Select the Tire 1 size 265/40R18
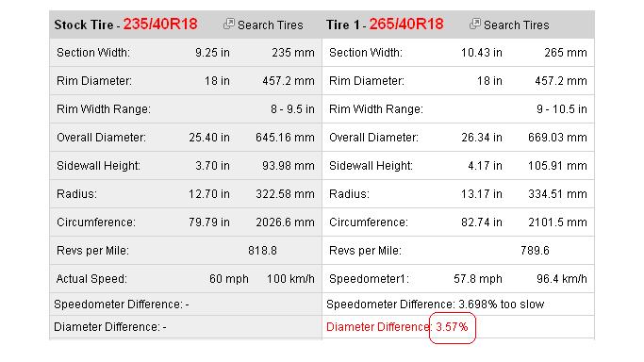644x362 pixels. pyautogui.click(x=406, y=25)
